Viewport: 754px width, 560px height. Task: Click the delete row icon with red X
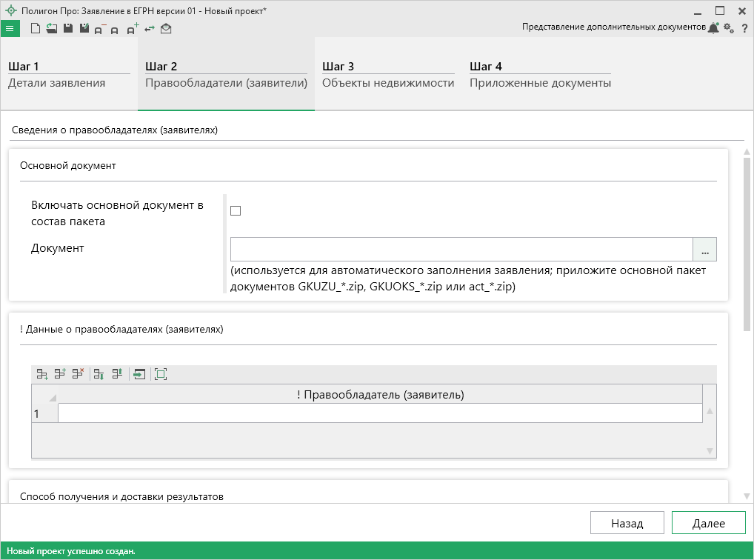[78, 374]
